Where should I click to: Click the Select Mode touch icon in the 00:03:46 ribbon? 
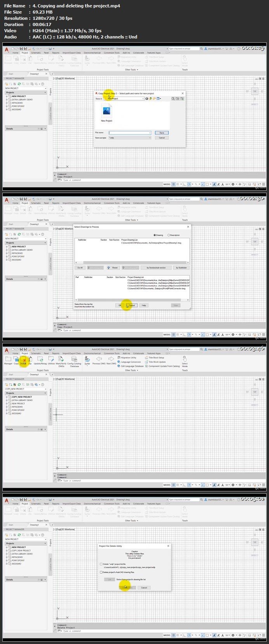click(185, 361)
